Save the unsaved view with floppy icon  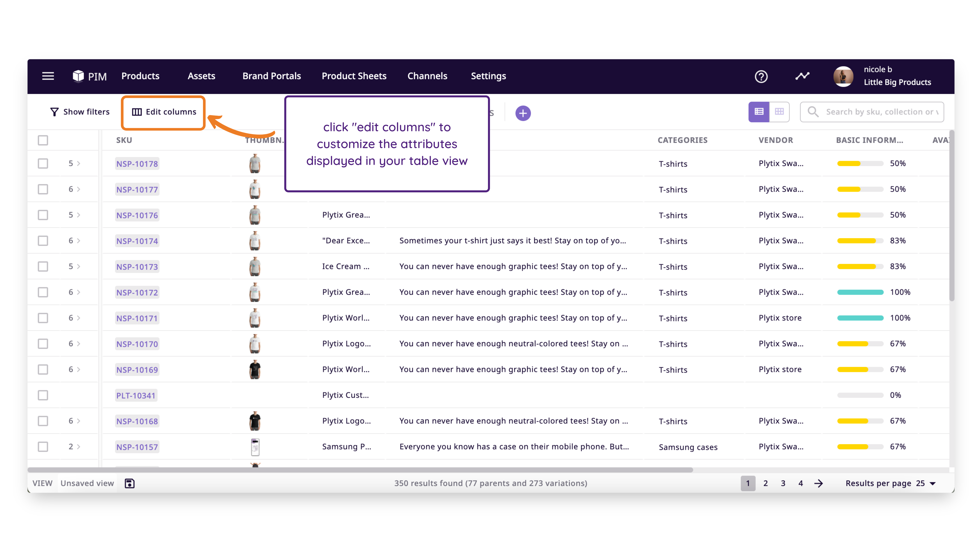click(x=130, y=483)
